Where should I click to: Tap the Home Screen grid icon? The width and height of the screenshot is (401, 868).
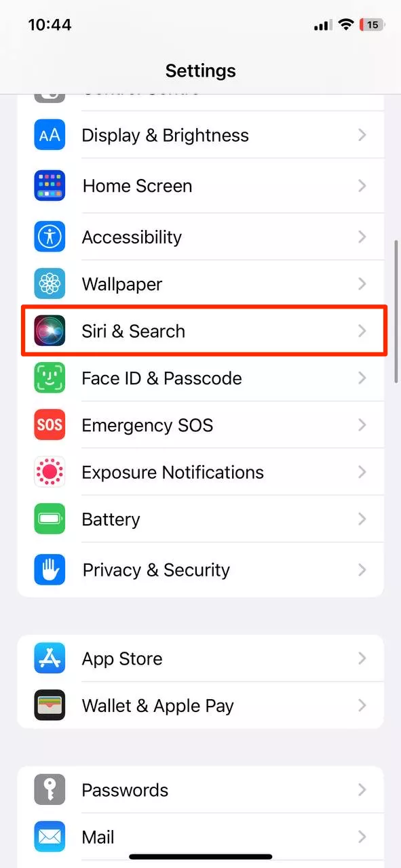coord(50,186)
